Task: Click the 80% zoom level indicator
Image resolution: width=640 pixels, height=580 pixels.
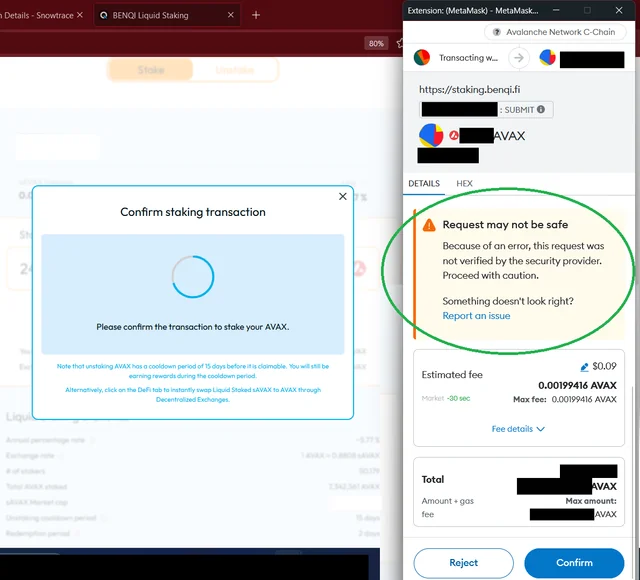Action: tap(376, 43)
